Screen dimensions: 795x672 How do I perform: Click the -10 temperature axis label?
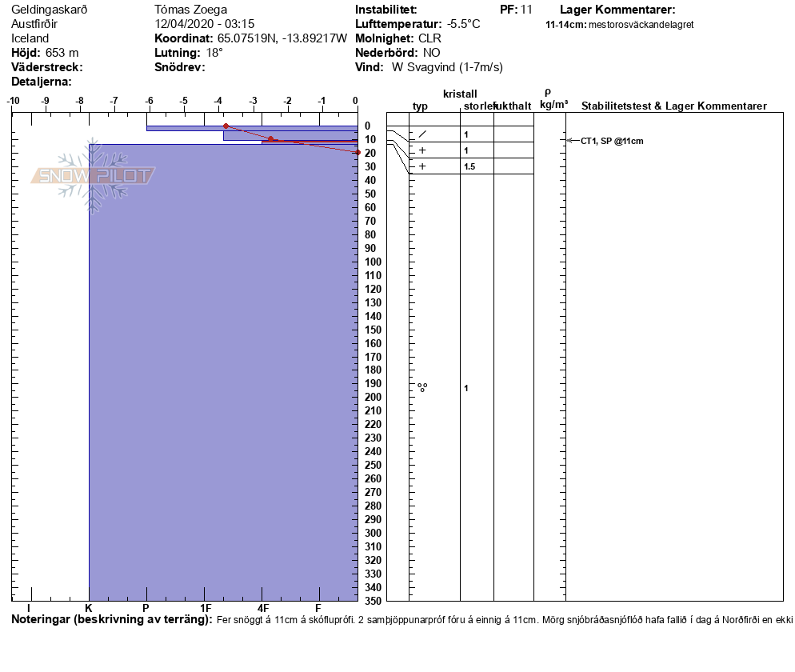(13, 101)
